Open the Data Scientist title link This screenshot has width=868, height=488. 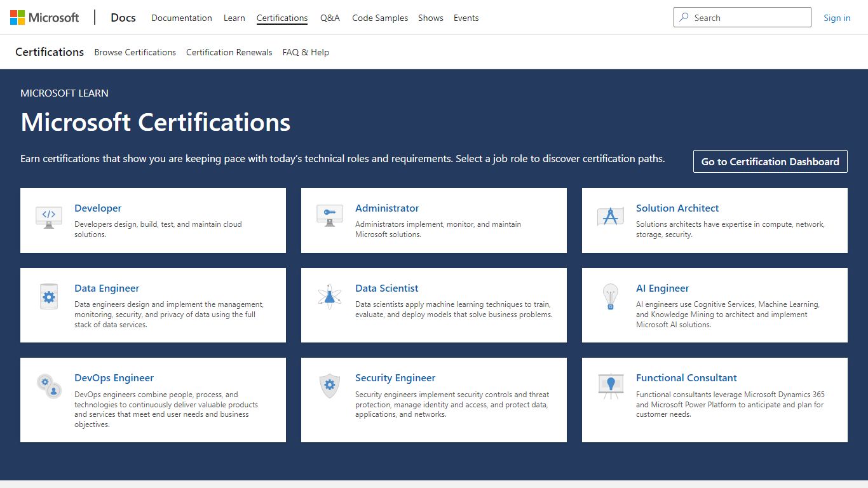387,288
